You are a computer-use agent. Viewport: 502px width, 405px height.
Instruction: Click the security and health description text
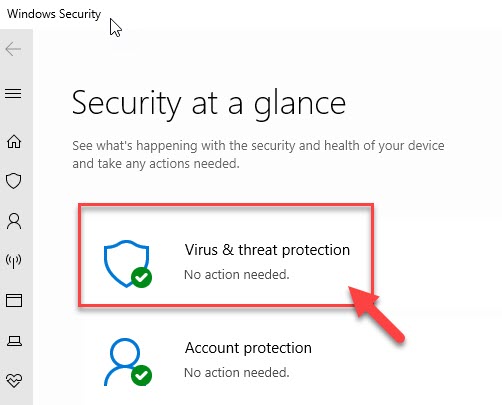[x=258, y=155]
